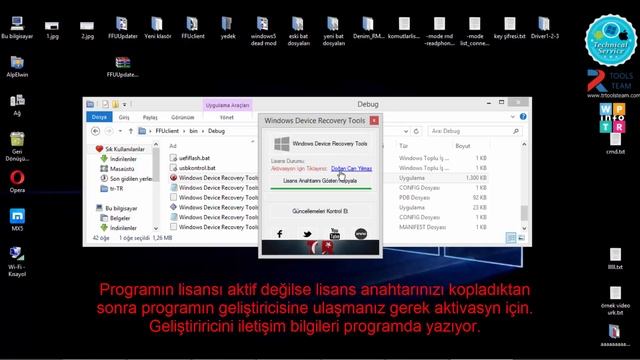Open the Wi-Fi Kısayol desktop shortcut
Image resolution: width=640 pixels, height=360 pixels.
17,262
